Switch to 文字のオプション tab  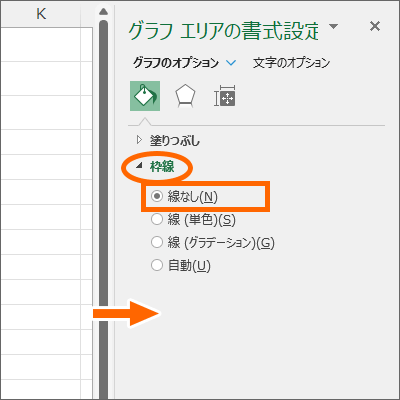[291, 62]
